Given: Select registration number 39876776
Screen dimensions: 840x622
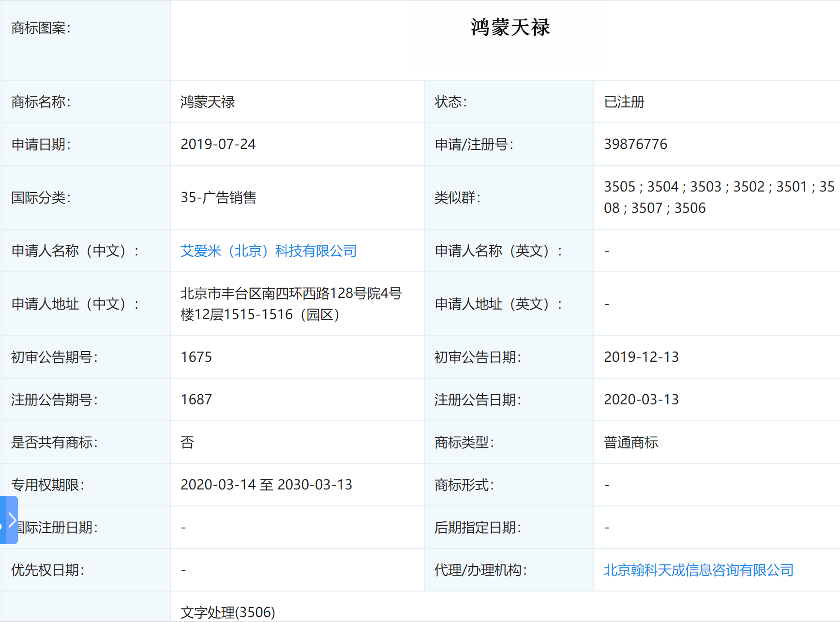Looking at the screenshot, I should 635,144.
